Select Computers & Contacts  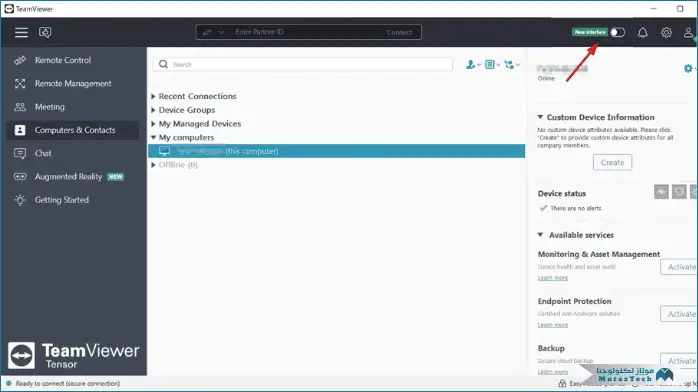73,130
